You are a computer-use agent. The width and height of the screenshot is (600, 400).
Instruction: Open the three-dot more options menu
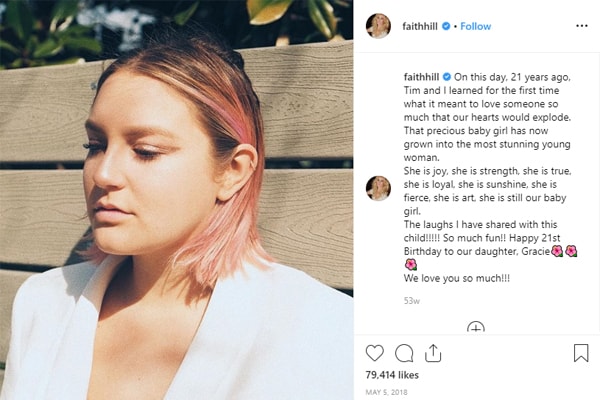(x=582, y=26)
